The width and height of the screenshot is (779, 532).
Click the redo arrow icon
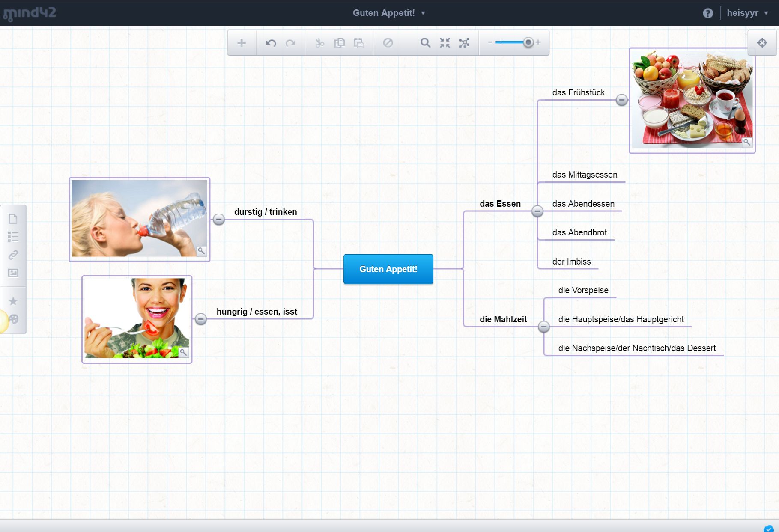click(x=290, y=43)
